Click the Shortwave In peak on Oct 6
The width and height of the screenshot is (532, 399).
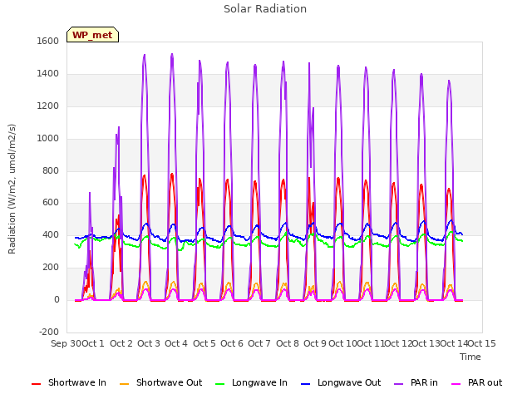click(x=227, y=180)
